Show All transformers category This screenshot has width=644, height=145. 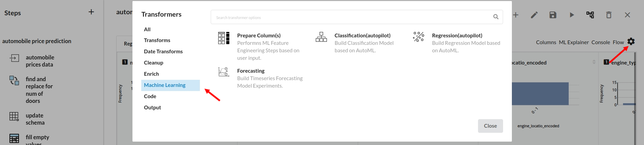pyautogui.click(x=147, y=30)
